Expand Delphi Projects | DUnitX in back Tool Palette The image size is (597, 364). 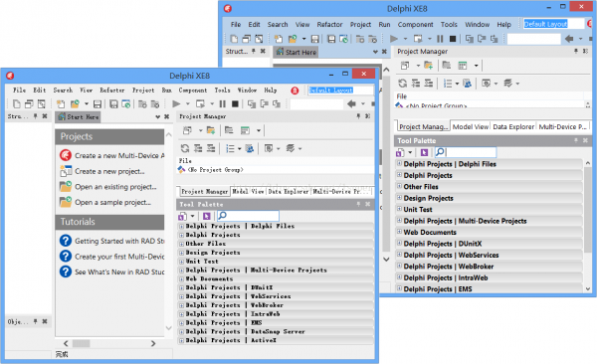pos(399,243)
